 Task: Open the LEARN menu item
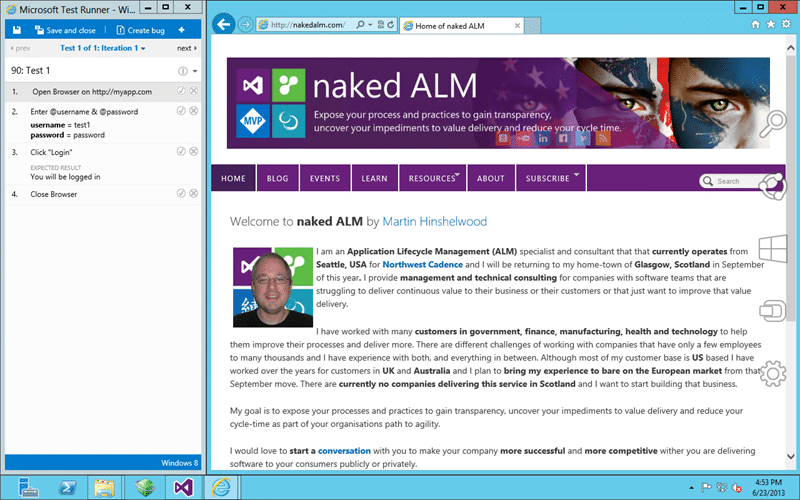[374, 178]
